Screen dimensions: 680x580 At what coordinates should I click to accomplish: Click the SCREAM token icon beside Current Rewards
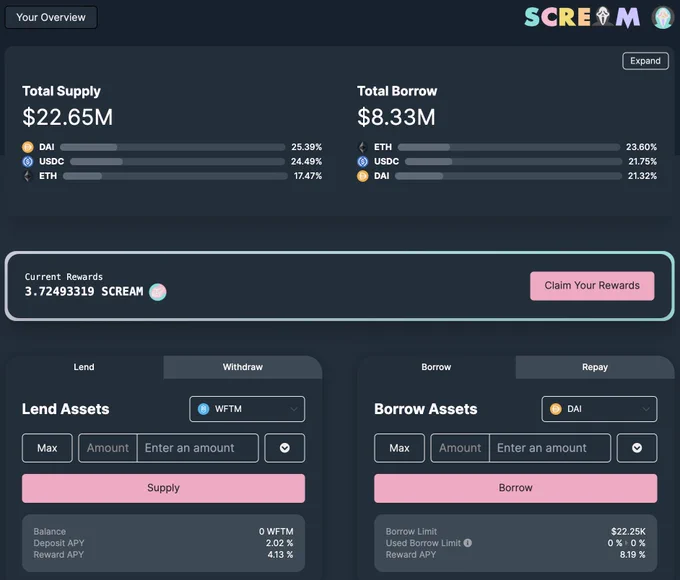pyautogui.click(x=158, y=292)
